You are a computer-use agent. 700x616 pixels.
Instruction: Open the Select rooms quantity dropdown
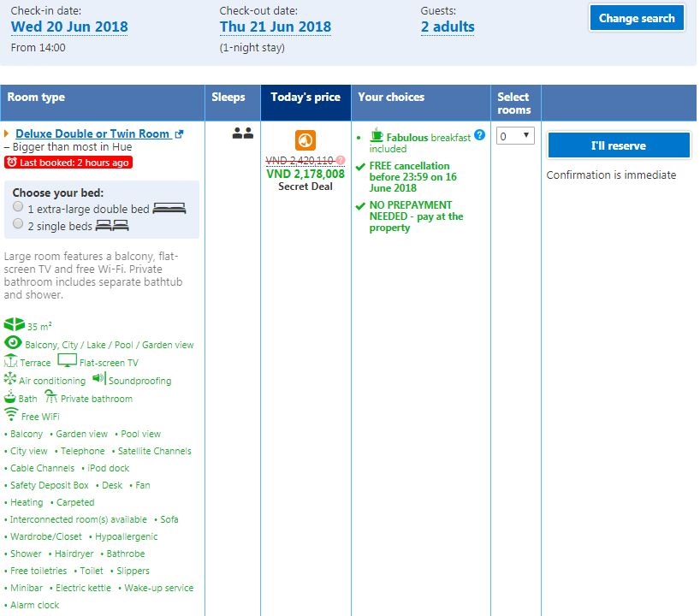515,136
